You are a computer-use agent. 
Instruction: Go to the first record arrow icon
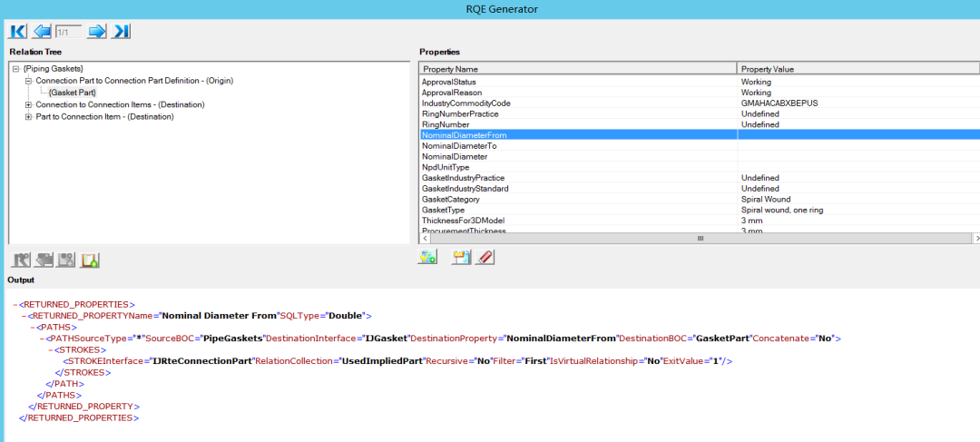click(x=18, y=31)
